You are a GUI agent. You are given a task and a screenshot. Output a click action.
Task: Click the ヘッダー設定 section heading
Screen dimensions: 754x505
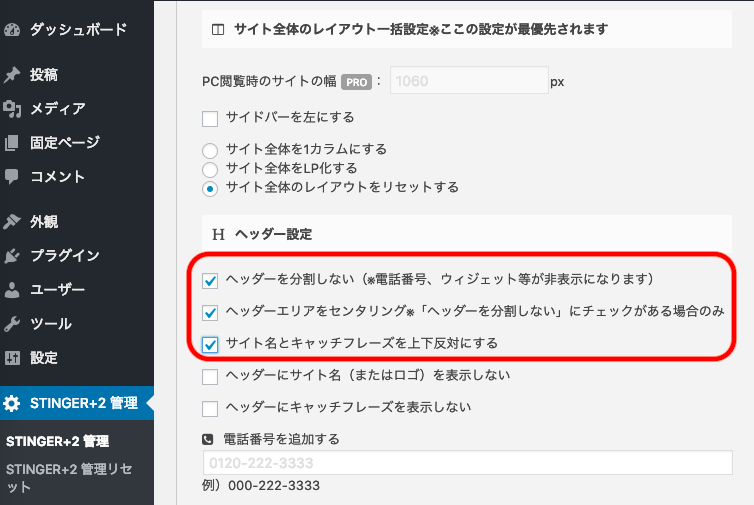tap(274, 234)
